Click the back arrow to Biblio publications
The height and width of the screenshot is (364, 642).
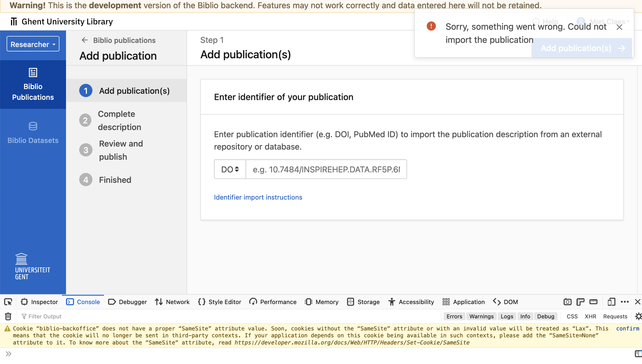point(84,40)
